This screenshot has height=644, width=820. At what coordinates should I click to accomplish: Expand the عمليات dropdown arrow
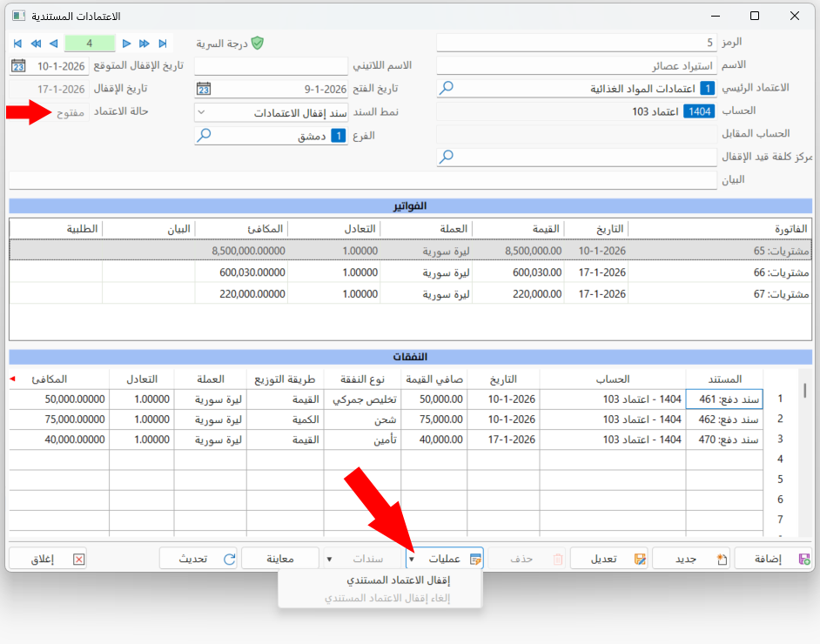tap(412, 560)
